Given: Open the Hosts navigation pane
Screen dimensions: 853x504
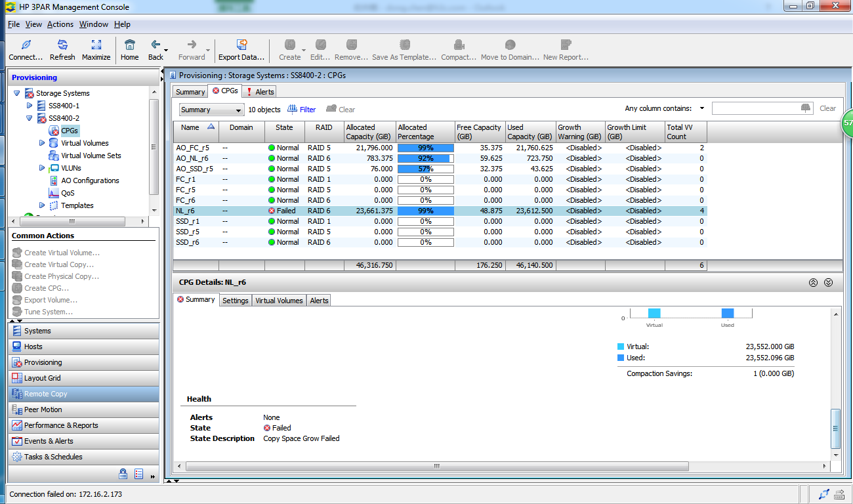Looking at the screenshot, I should (x=83, y=346).
